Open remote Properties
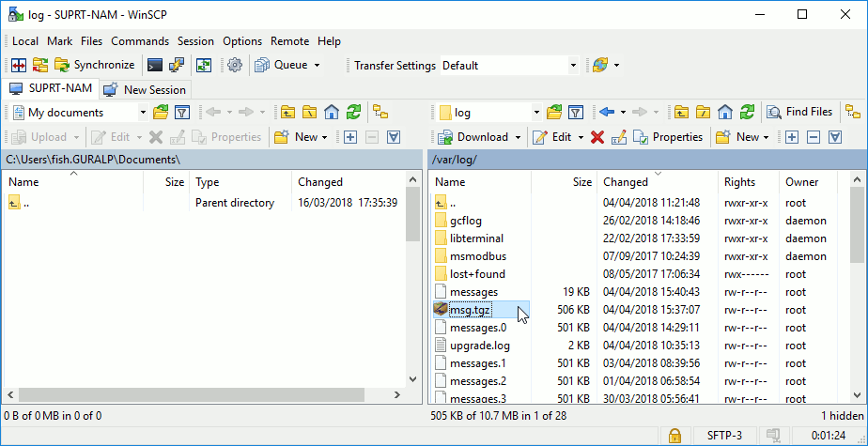The height and width of the screenshot is (446, 868). coord(668,137)
